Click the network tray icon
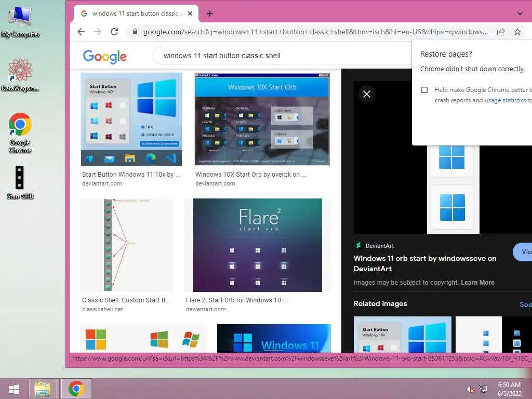This screenshot has width=532, height=399. tap(483, 389)
